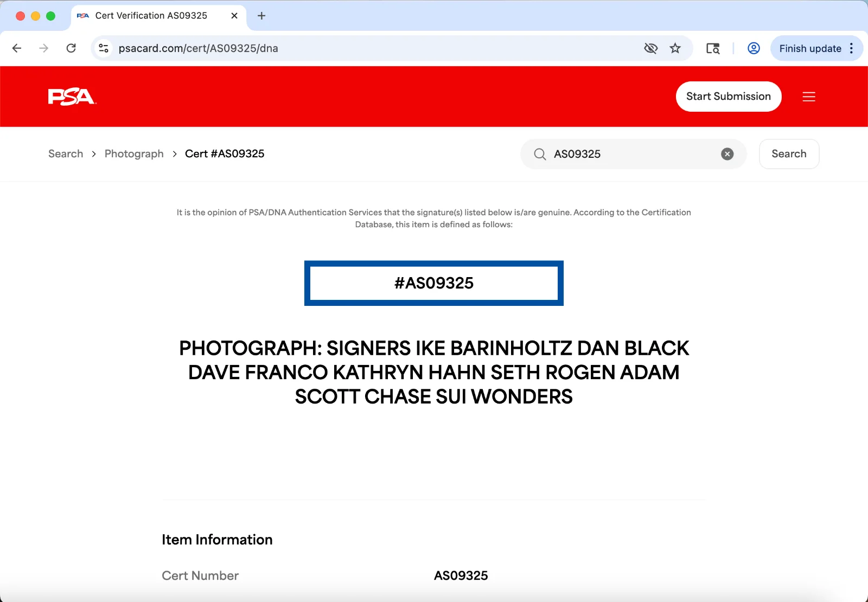
Task: Clear the AS09325 search field
Action: [727, 154]
